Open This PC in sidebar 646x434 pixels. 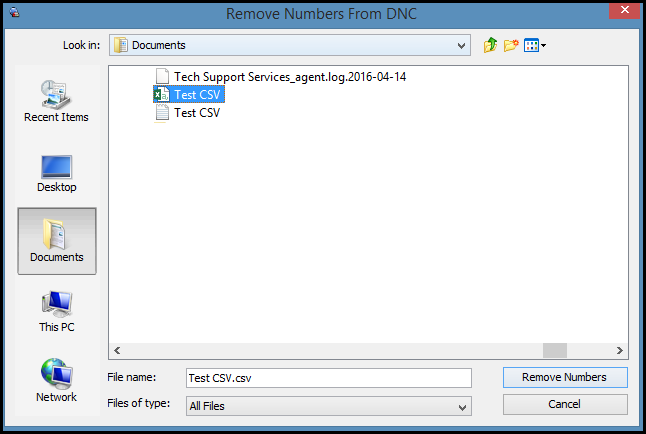(x=56, y=311)
